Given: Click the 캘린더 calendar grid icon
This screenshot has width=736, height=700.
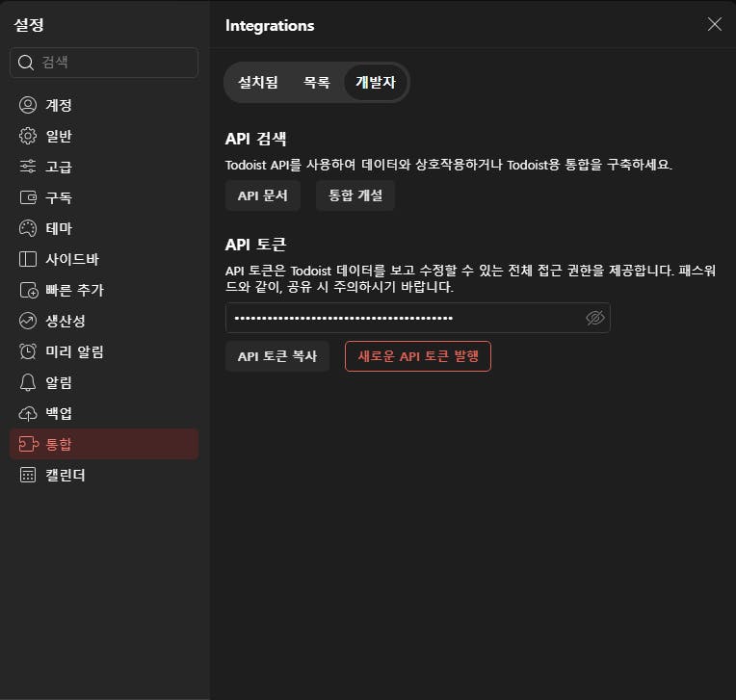Looking at the screenshot, I should pos(28,475).
